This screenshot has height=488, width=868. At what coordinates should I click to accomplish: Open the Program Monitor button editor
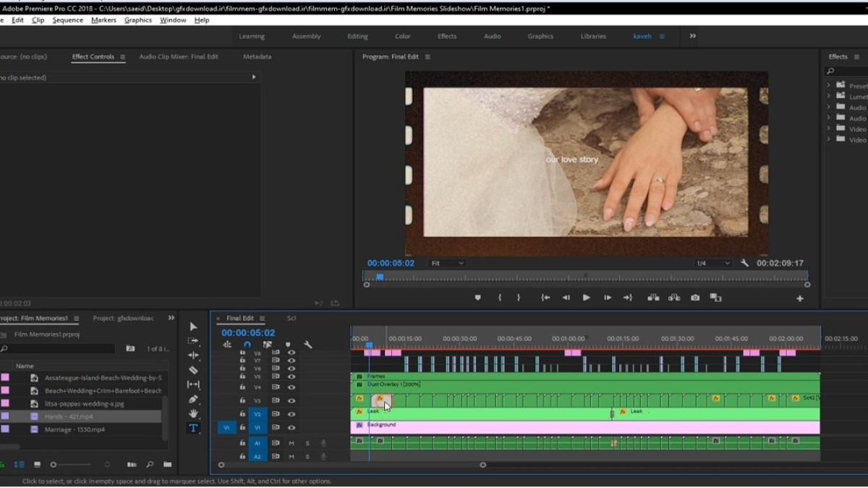(x=800, y=298)
